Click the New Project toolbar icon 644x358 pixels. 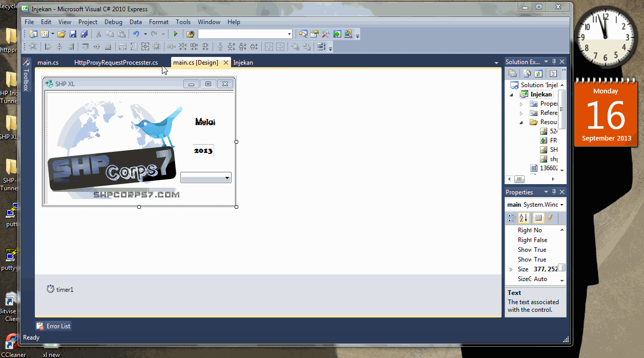point(33,34)
